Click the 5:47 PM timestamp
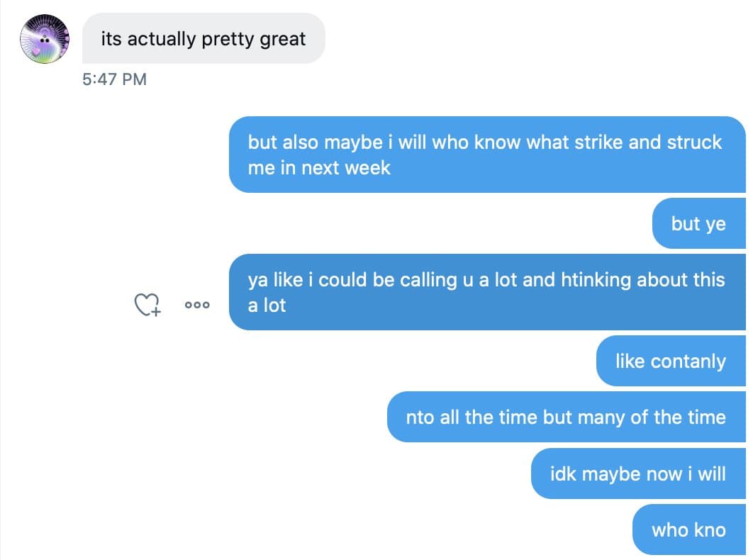This screenshot has height=560, width=753. [114, 79]
